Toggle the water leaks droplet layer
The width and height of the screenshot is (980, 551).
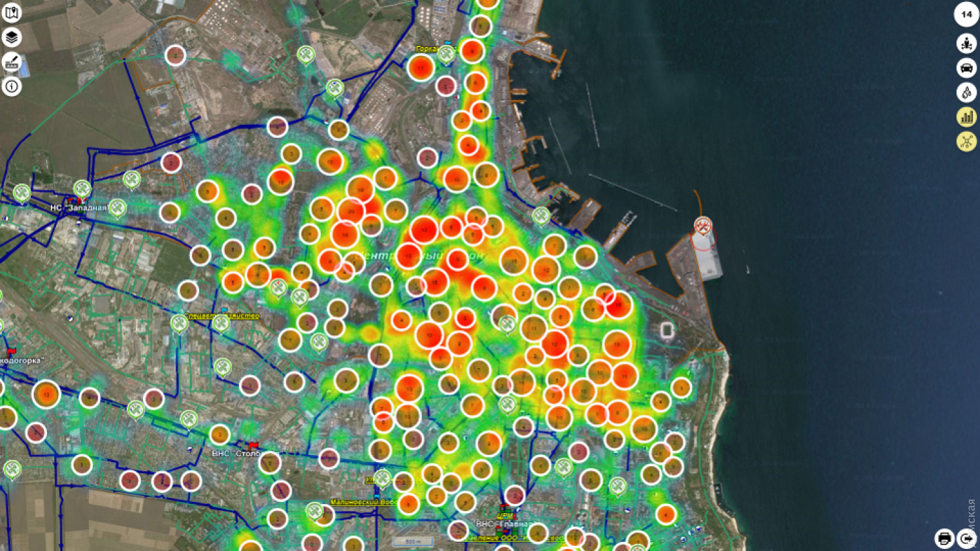coord(966,93)
